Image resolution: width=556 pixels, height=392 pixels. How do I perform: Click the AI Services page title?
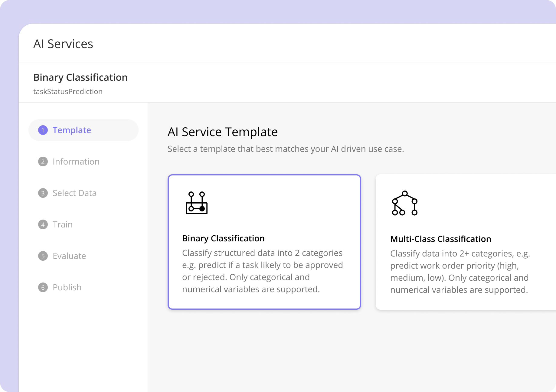pos(63,44)
